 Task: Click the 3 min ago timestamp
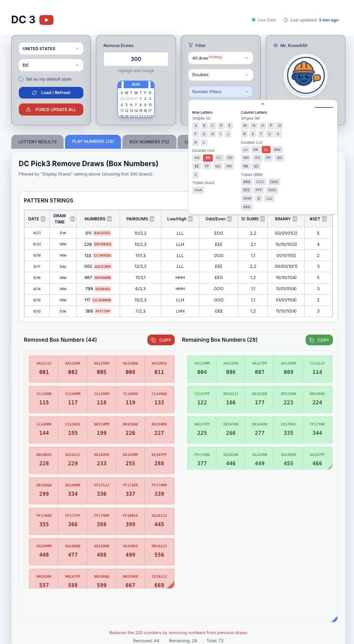pos(328,20)
